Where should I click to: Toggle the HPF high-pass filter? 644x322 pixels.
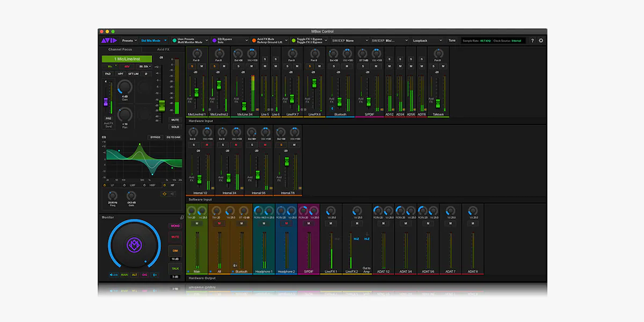point(120,73)
